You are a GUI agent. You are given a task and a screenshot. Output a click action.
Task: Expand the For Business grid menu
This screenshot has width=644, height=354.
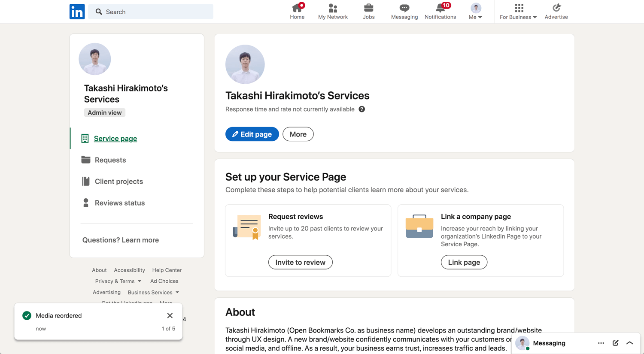pos(518,12)
